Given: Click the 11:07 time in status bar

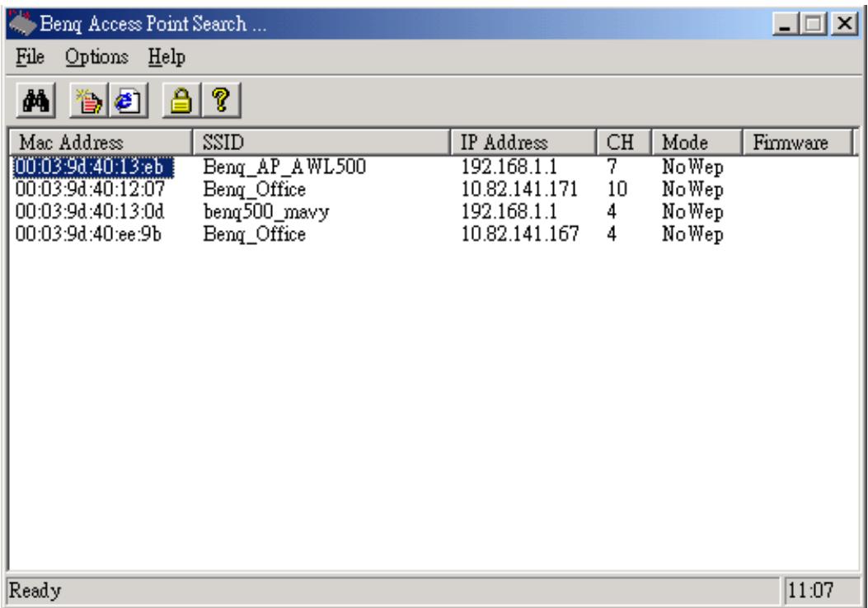Looking at the screenshot, I should 809,591.
